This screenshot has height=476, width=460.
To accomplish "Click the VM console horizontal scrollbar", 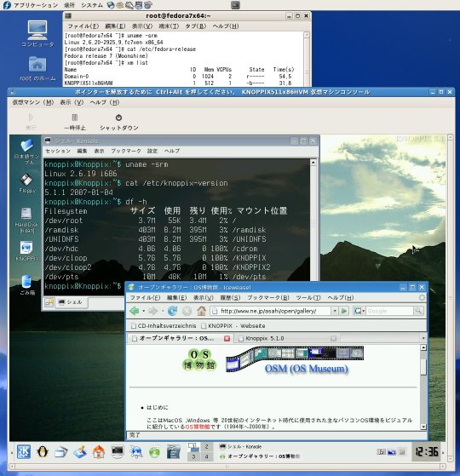I will tap(227, 466).
